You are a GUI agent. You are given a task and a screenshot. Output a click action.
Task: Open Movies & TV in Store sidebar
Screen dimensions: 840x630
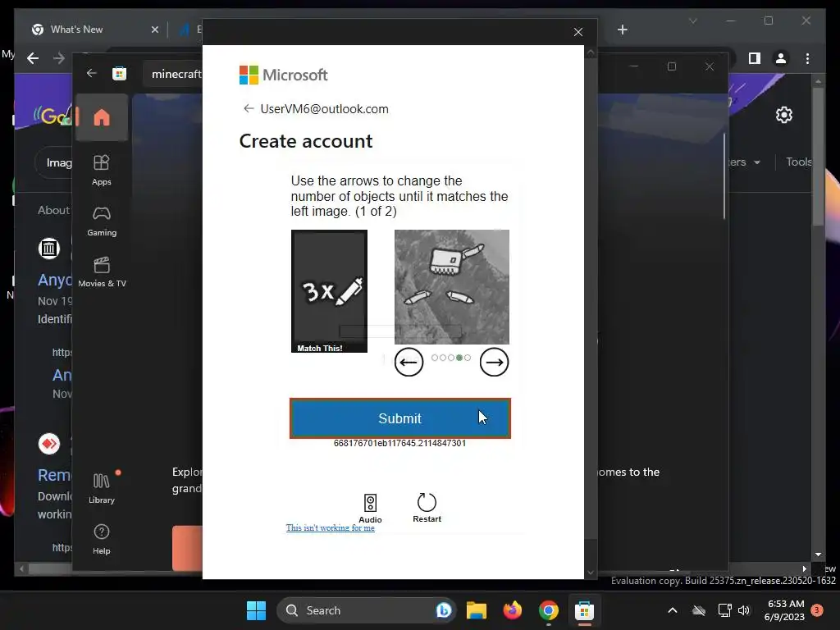[x=102, y=272]
